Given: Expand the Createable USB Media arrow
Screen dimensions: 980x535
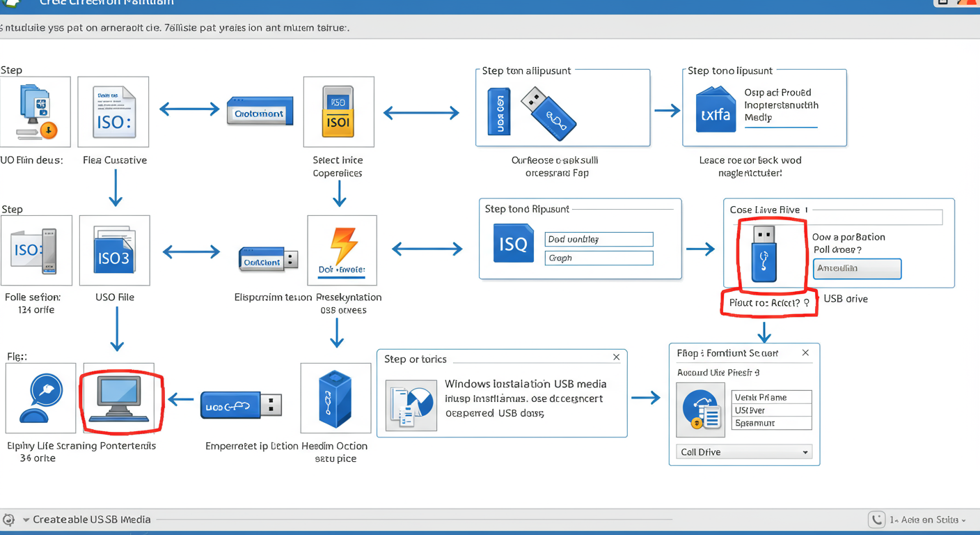Looking at the screenshot, I should click(26, 520).
